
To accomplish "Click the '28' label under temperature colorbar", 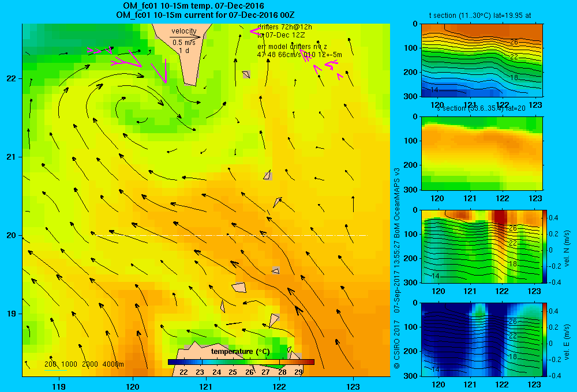I will (x=282, y=372).
